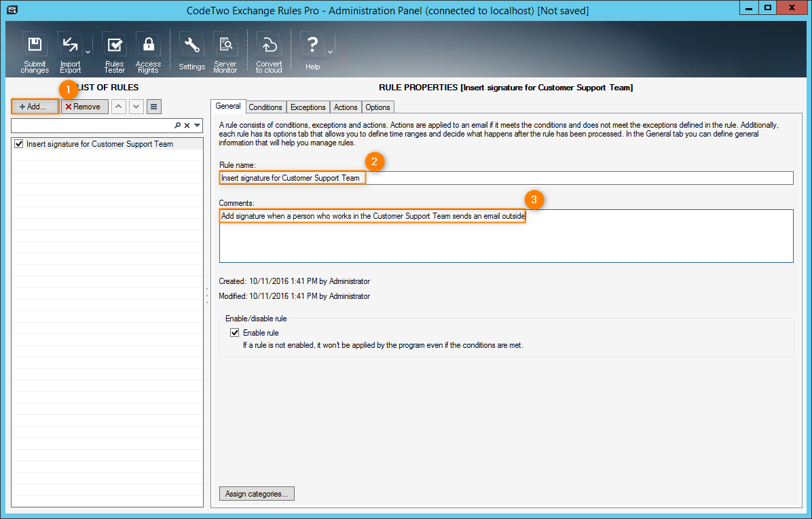Click the Assign categories... button

[x=257, y=494]
